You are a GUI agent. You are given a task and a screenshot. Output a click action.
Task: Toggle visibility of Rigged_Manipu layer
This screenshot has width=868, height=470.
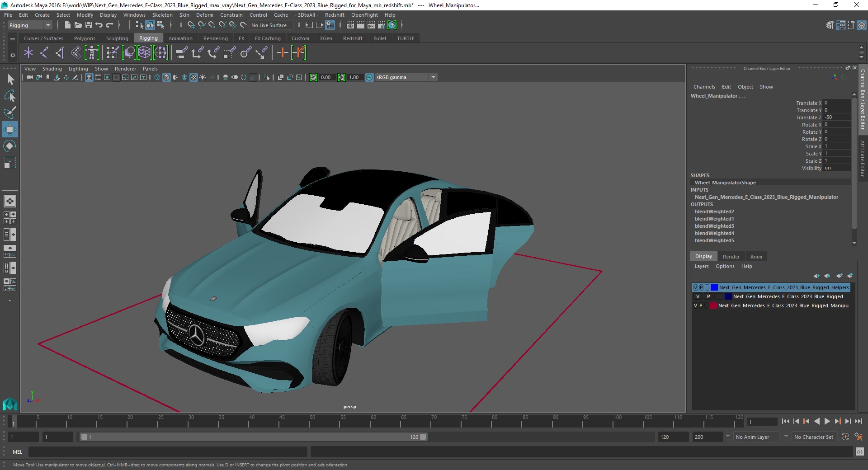click(x=695, y=305)
